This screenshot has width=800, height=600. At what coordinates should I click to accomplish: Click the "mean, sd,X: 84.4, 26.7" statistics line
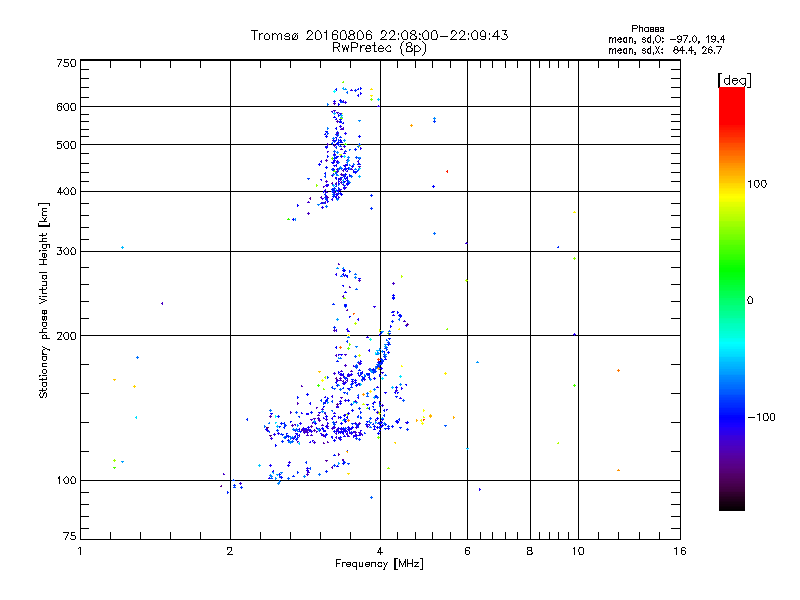(665, 50)
